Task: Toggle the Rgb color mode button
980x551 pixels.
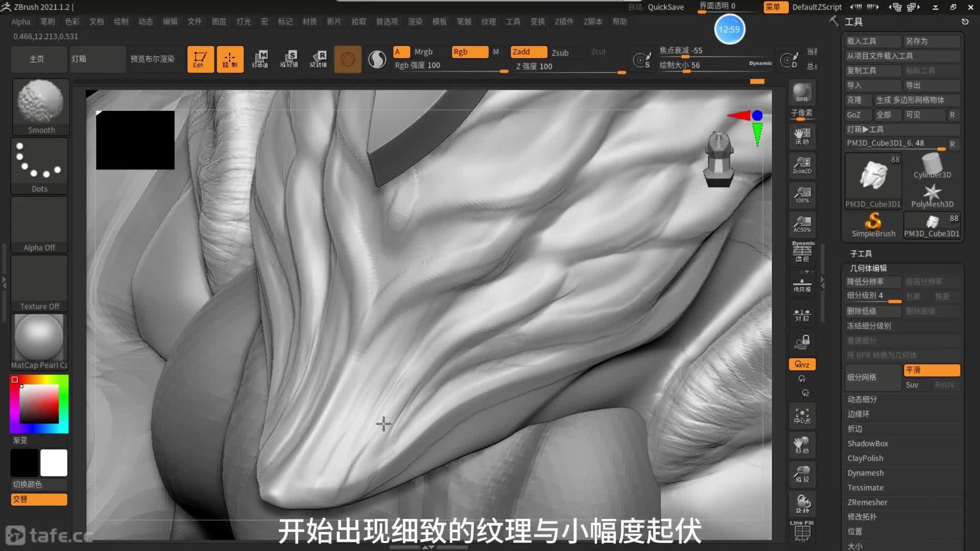Action: point(470,52)
